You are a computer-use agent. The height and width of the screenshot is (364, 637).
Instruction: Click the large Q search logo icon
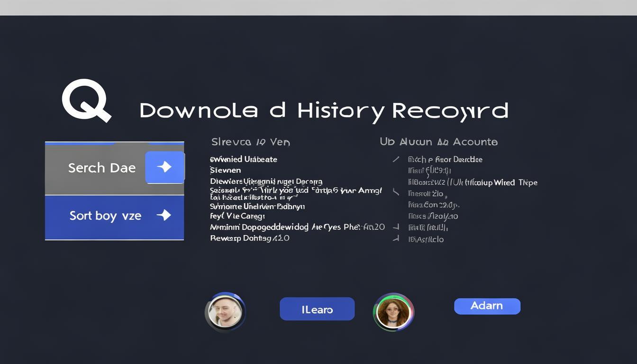pos(86,100)
